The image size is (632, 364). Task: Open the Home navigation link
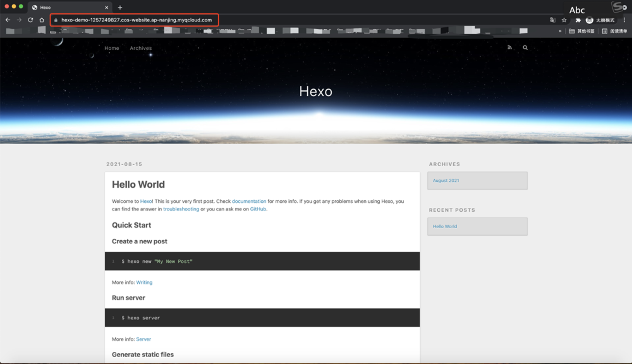[x=112, y=48]
